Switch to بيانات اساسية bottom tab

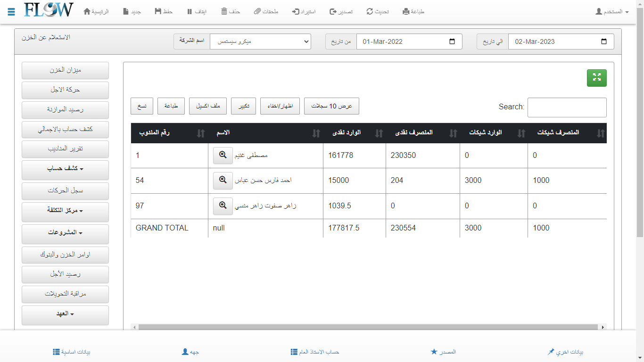(x=71, y=352)
